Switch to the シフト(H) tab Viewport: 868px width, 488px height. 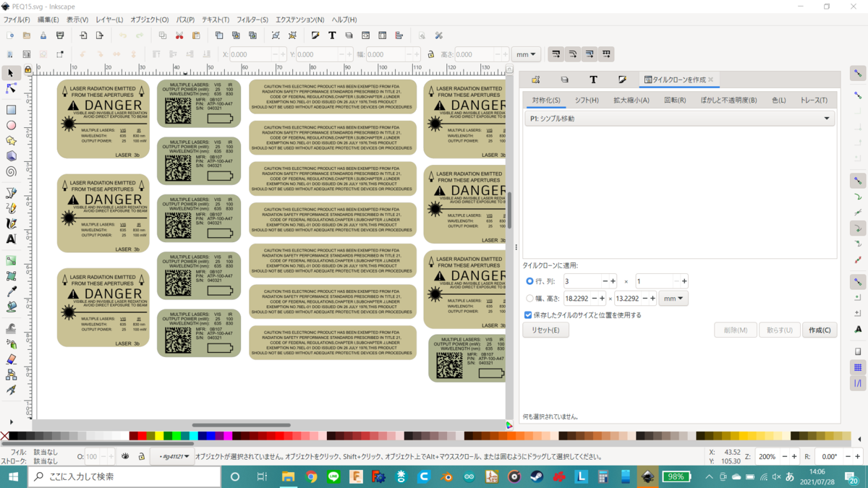(x=587, y=100)
